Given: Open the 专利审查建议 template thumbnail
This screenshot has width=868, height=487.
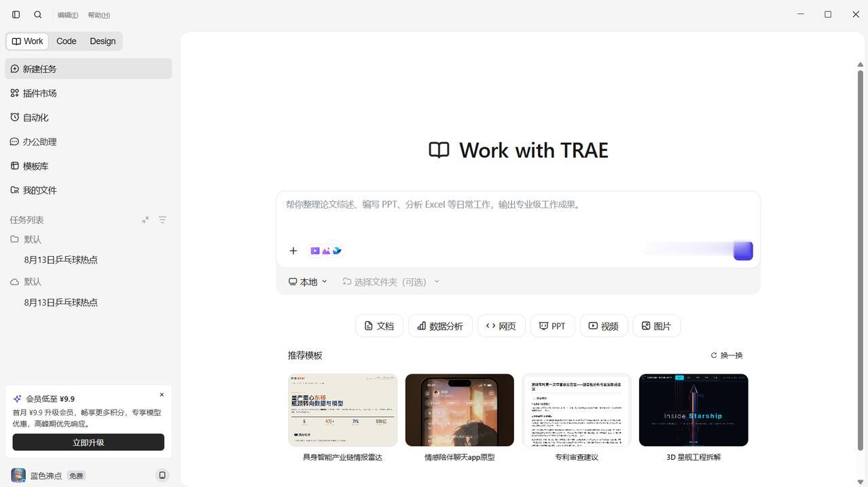Looking at the screenshot, I should pyautogui.click(x=577, y=410).
